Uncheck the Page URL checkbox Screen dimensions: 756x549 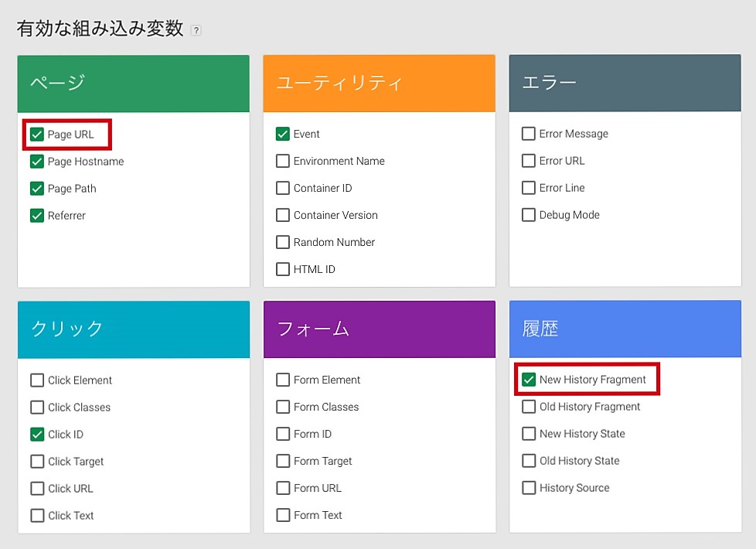37,135
